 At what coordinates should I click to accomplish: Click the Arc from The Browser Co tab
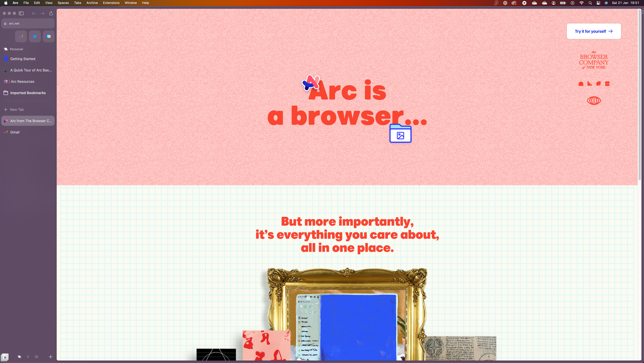click(28, 121)
